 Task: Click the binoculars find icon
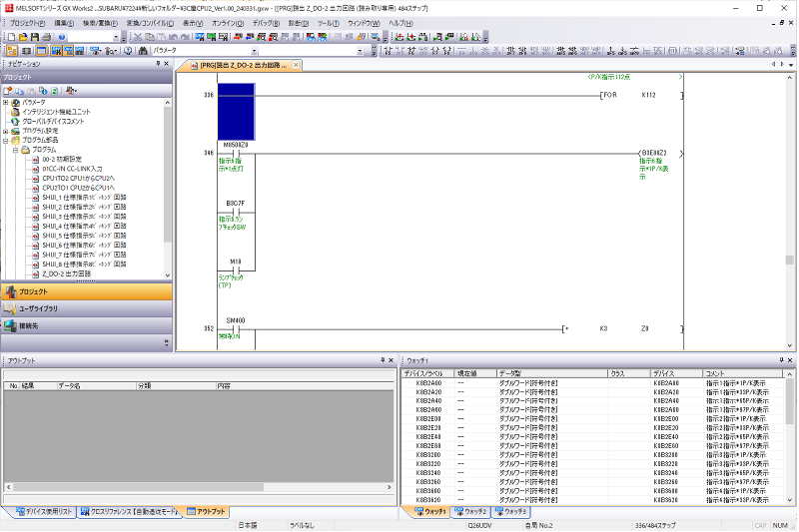click(x=144, y=51)
